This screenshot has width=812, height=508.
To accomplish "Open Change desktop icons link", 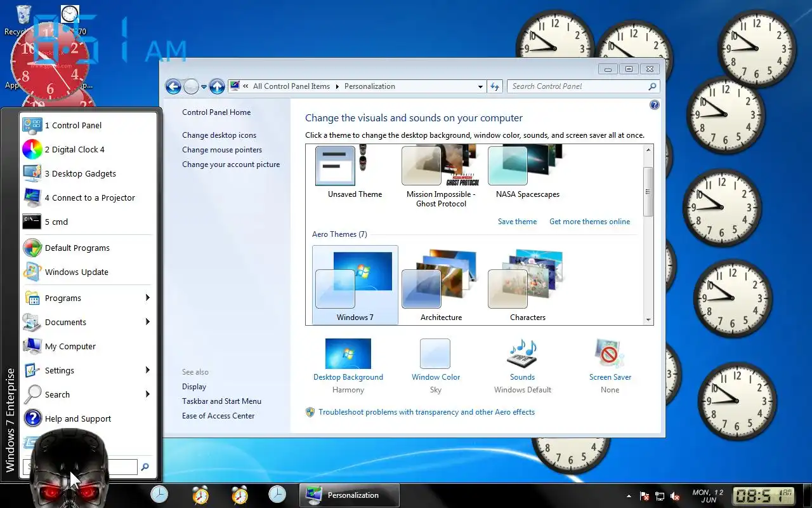I will (x=219, y=135).
